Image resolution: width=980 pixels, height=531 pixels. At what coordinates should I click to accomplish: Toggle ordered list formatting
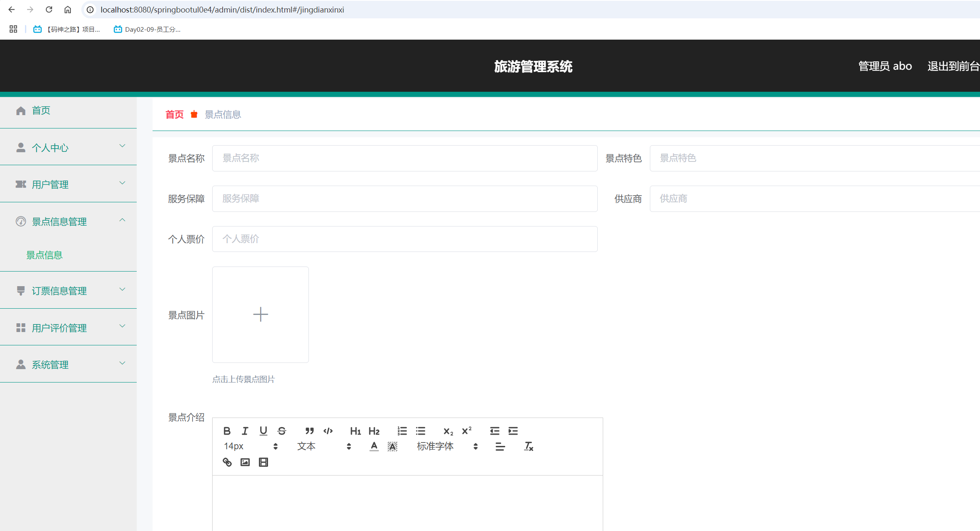pos(402,430)
